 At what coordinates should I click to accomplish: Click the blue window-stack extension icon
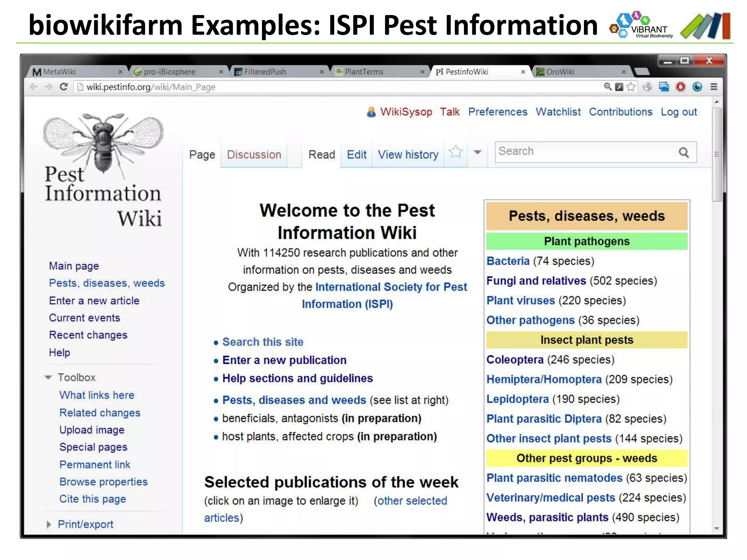click(664, 87)
